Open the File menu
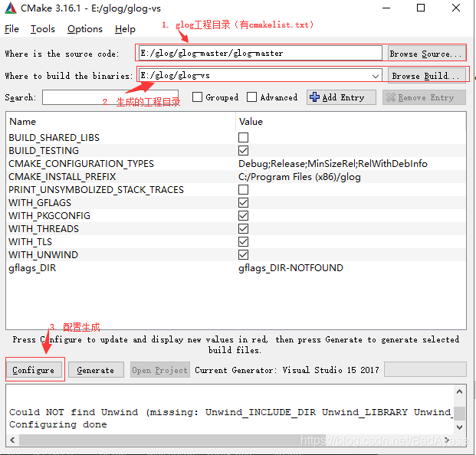Image resolution: width=476 pixels, height=455 pixels. point(11,29)
